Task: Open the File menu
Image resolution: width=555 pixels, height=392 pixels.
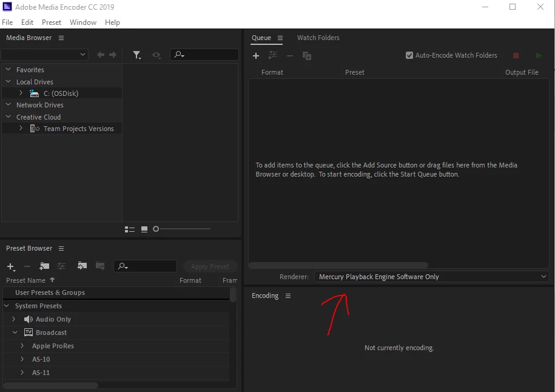Action: (x=7, y=22)
